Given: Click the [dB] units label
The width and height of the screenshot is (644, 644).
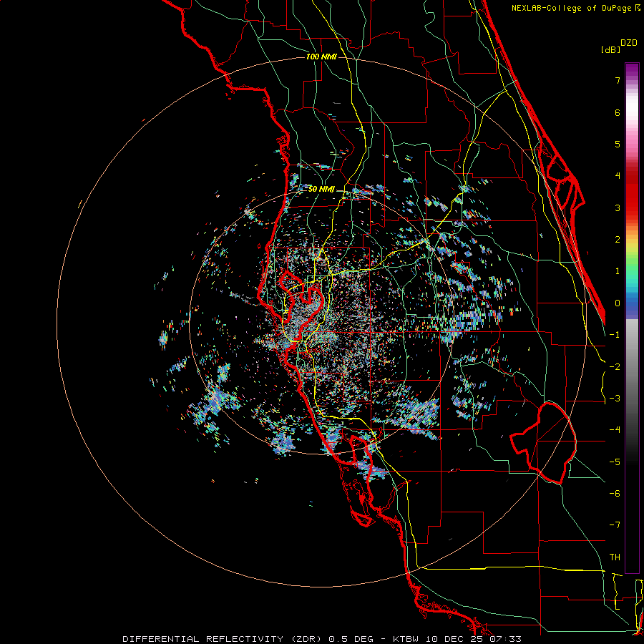Looking at the screenshot, I should pos(610,49).
